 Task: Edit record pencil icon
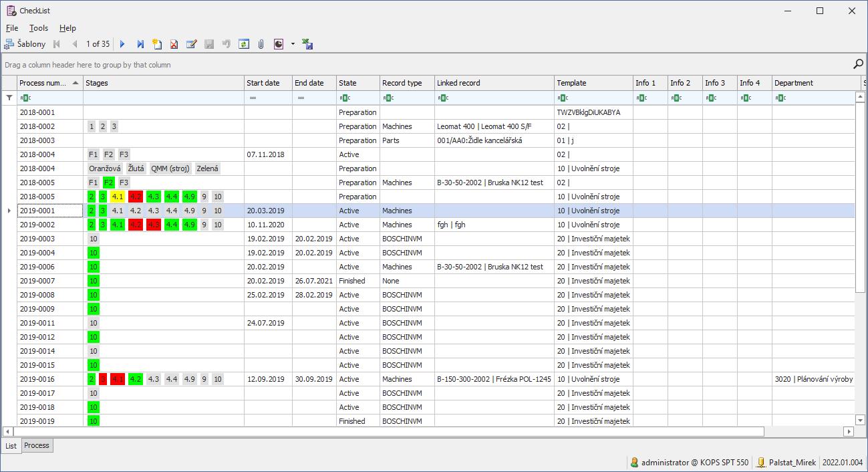(192, 44)
